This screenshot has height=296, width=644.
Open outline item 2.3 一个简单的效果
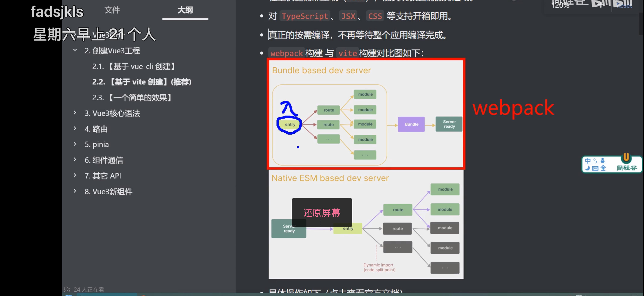(x=132, y=98)
